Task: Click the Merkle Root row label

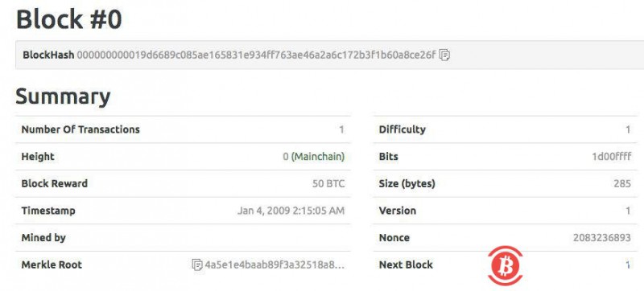Action: click(52, 264)
